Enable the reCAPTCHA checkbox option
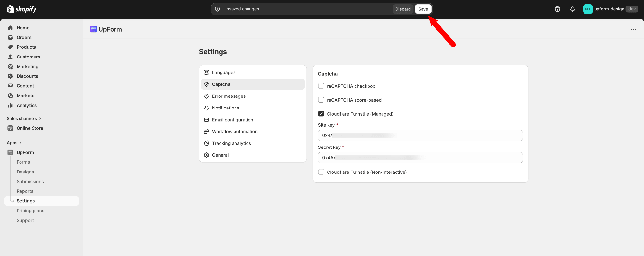The height and width of the screenshot is (256, 644). pyautogui.click(x=321, y=86)
